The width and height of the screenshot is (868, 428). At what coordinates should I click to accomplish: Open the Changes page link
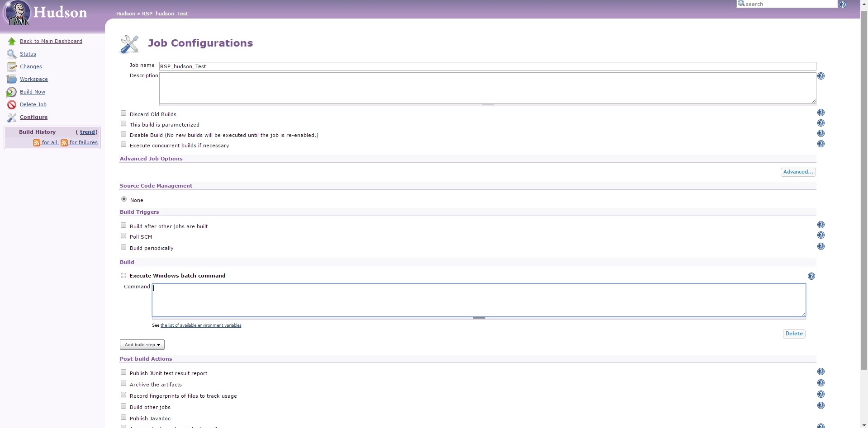[x=31, y=66]
